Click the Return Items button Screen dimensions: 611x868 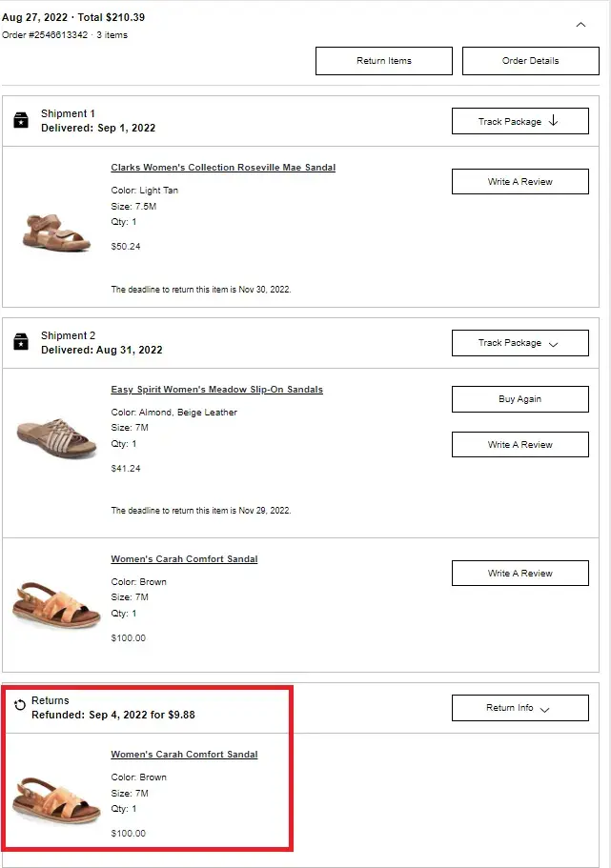pyautogui.click(x=384, y=61)
